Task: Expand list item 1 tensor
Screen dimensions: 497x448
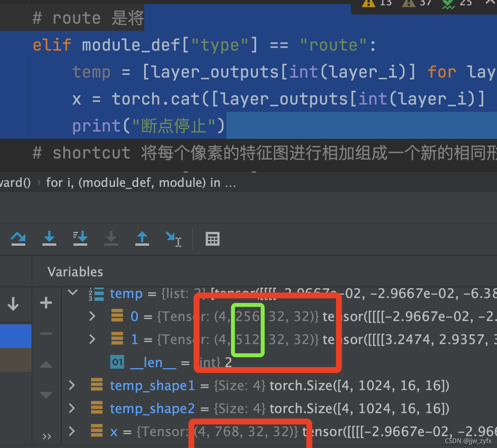Action: 92,339
